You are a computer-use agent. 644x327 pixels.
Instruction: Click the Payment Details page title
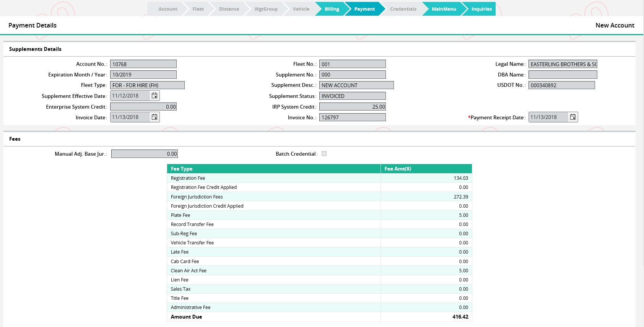click(x=33, y=25)
